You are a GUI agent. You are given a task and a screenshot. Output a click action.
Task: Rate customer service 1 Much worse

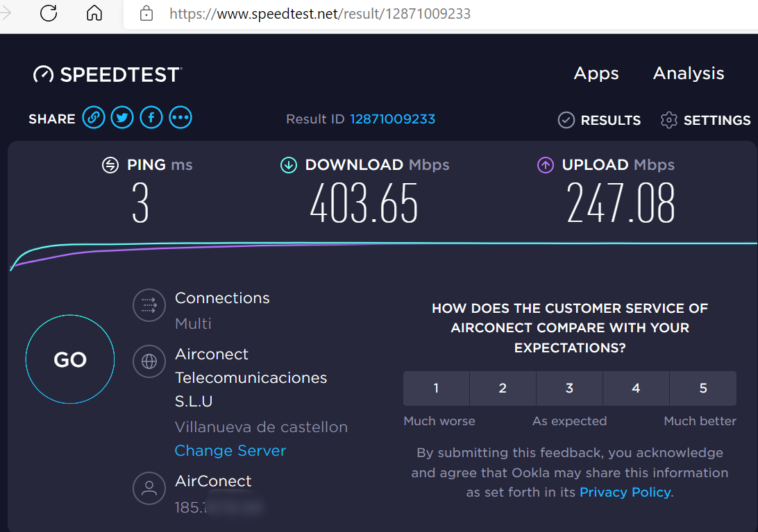(436, 388)
